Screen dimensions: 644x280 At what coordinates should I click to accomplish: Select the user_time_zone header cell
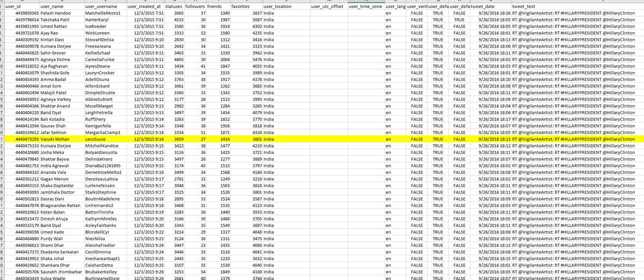(x=365, y=6)
